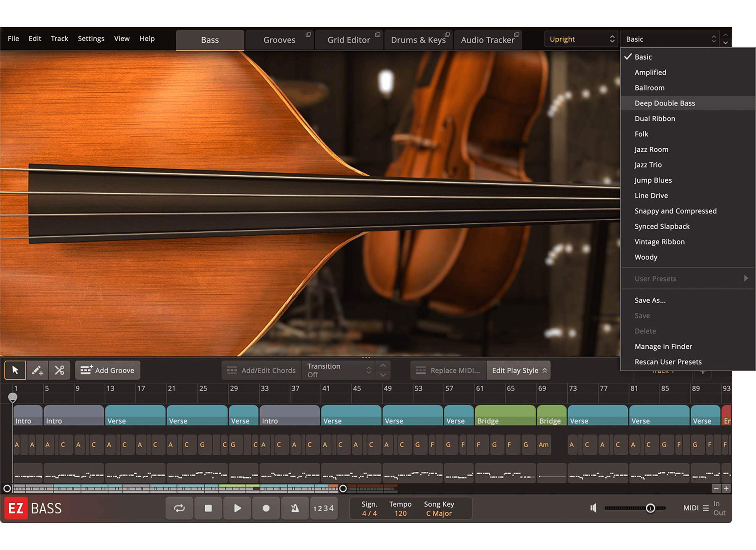Toggle the metronome
Screen dimensions: 756x550
tap(295, 508)
